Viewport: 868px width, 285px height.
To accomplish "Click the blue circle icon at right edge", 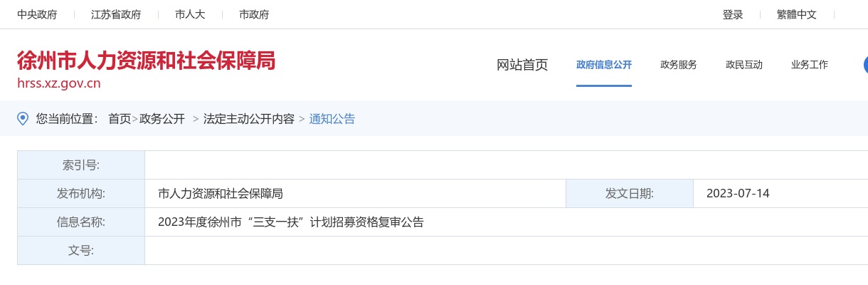I will 865,65.
